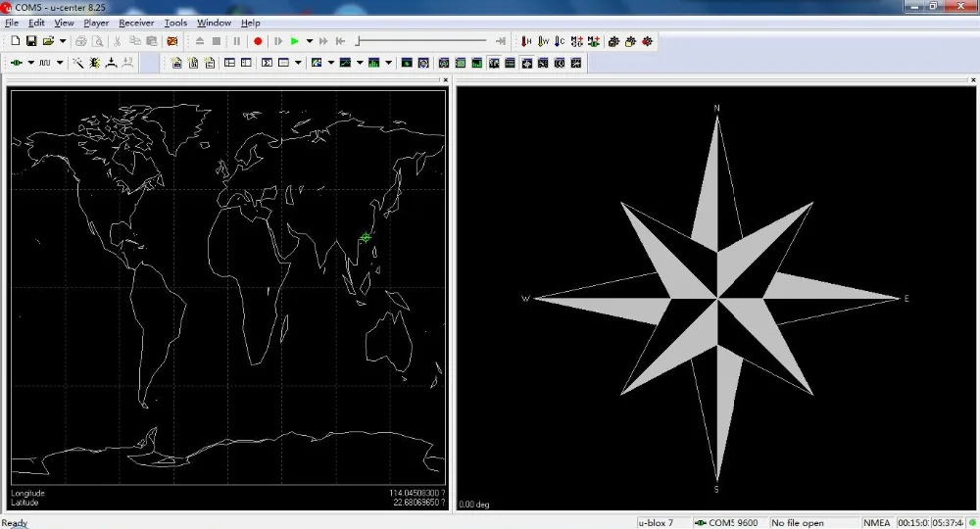The width and height of the screenshot is (980, 529).
Task: Open the Receiver menu
Action: click(x=136, y=23)
